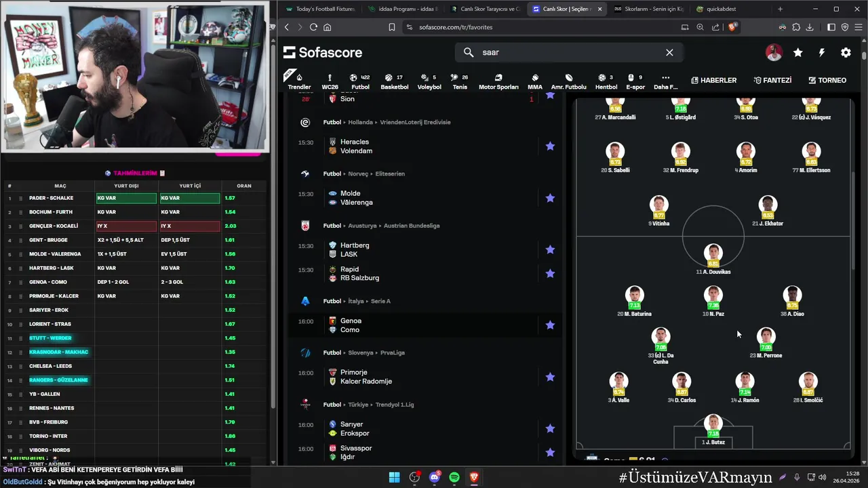Select the Voleybol sport icon
868x488 pixels.
(429, 81)
